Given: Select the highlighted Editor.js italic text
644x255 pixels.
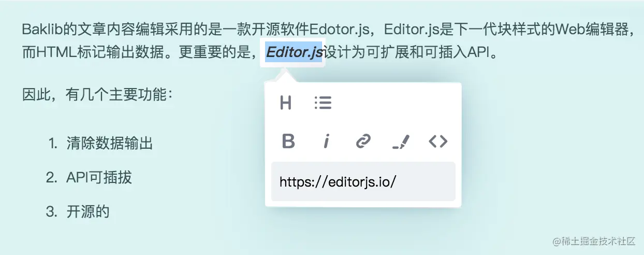Looking at the screenshot, I should [294, 52].
